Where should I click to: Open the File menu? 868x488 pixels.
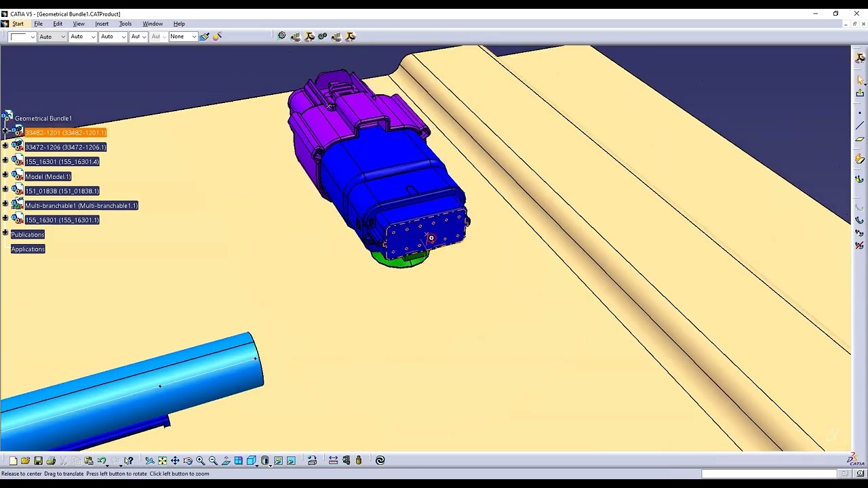point(39,24)
